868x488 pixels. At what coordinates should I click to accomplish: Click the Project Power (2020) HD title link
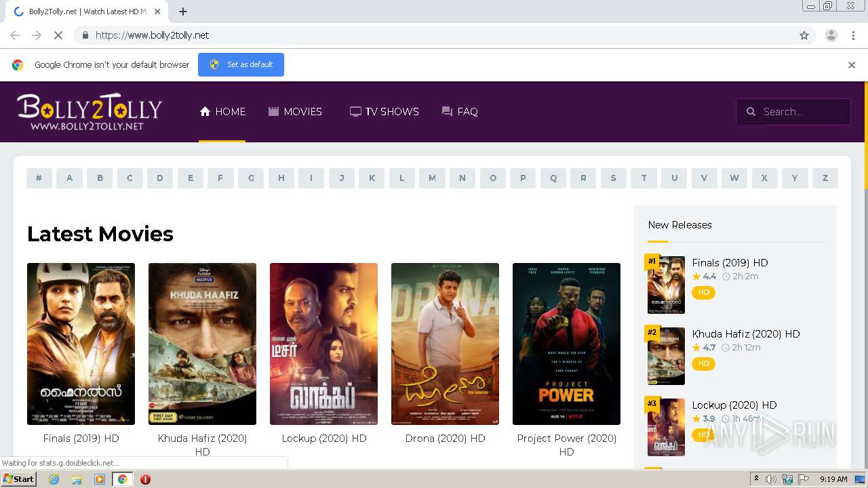coord(566,445)
